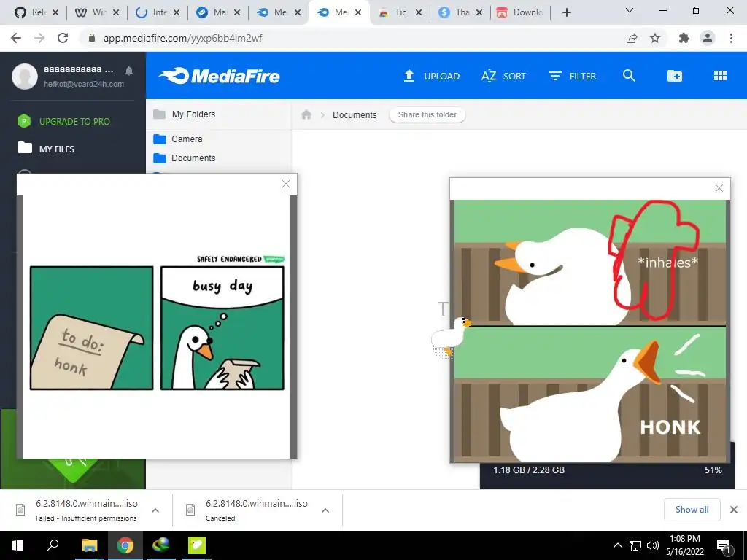Viewport: 747px width, 560px height.
Task: Click the user profile avatar
Action: (25, 76)
